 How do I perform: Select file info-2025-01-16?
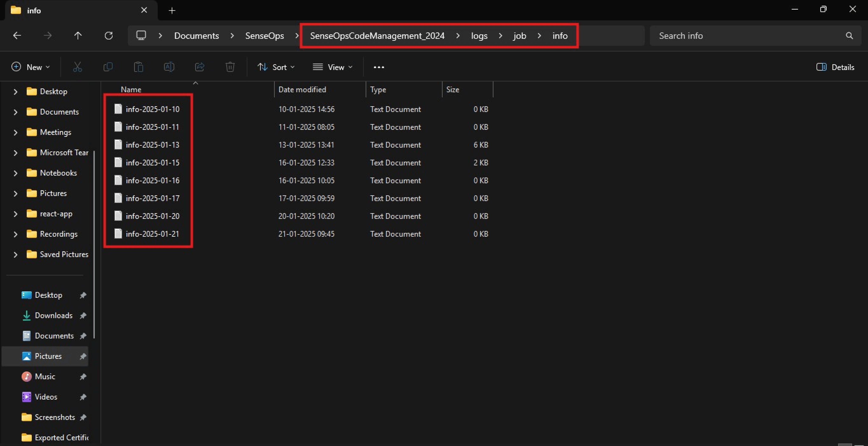[x=152, y=180]
